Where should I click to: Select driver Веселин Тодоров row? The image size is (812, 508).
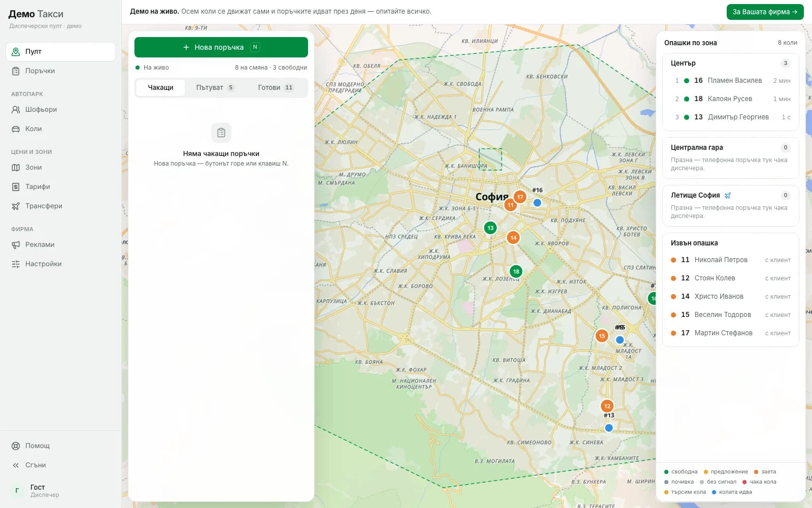[x=731, y=314]
